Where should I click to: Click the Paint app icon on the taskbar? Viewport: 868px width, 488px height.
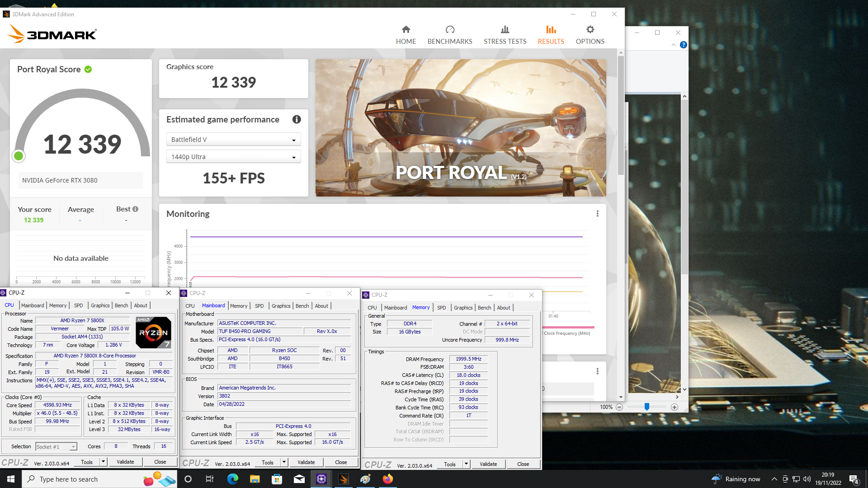[365, 479]
